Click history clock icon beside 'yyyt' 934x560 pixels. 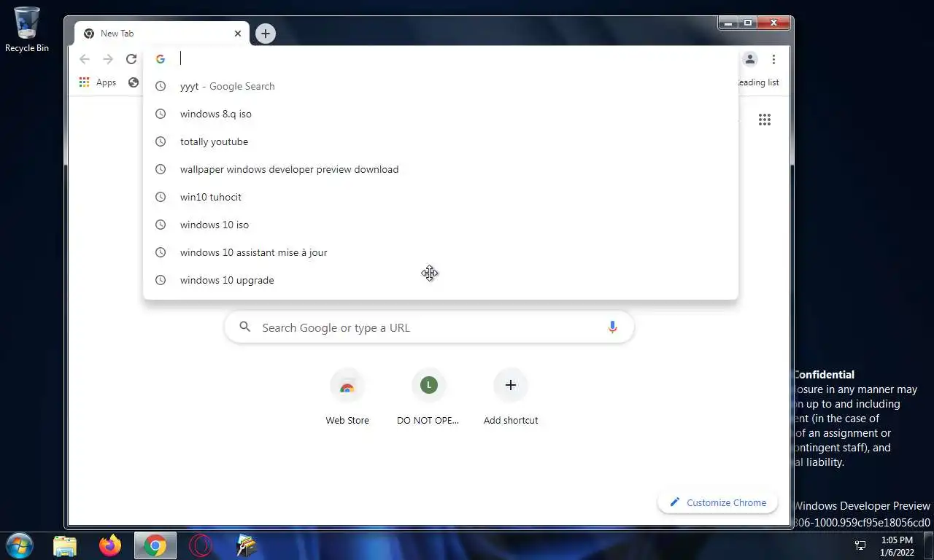tap(161, 86)
